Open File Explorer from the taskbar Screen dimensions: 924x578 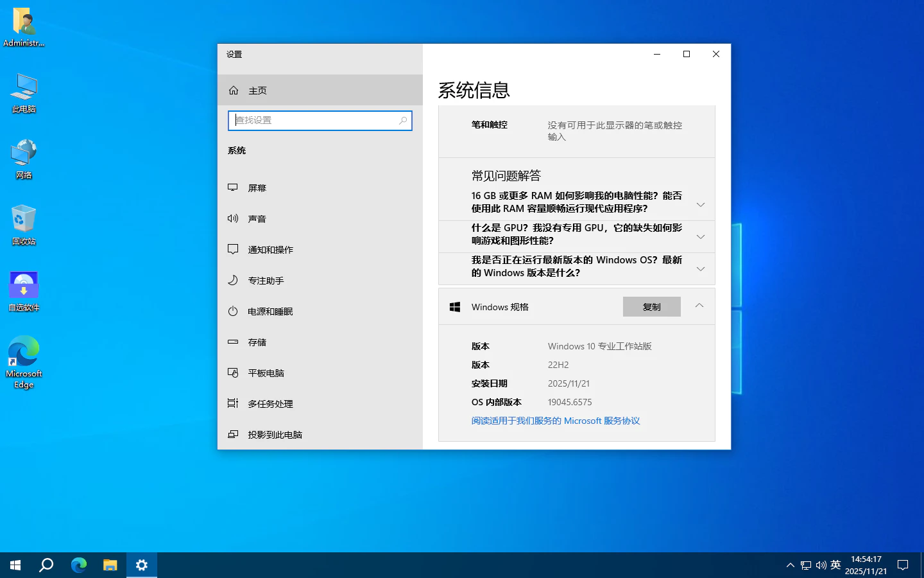click(x=110, y=565)
